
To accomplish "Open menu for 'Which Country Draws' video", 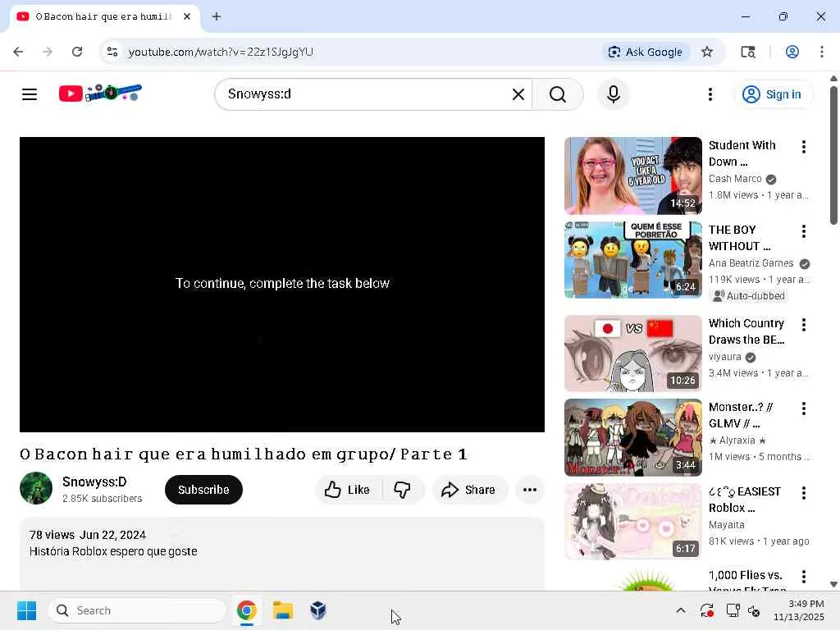I will tap(804, 325).
